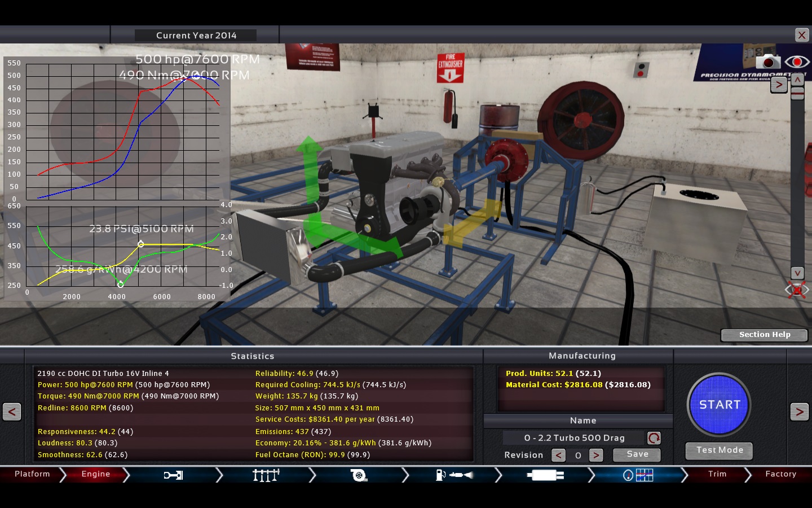Click the Manufacturing panel header

click(582, 356)
